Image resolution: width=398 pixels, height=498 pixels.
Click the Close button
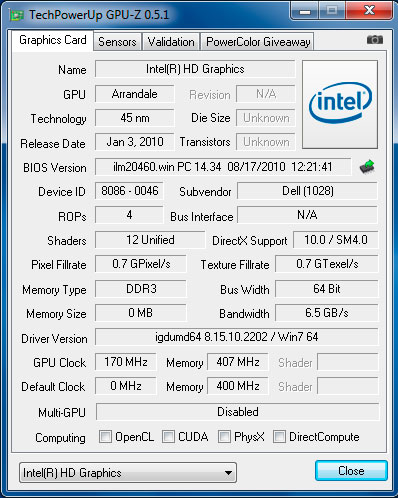click(351, 471)
